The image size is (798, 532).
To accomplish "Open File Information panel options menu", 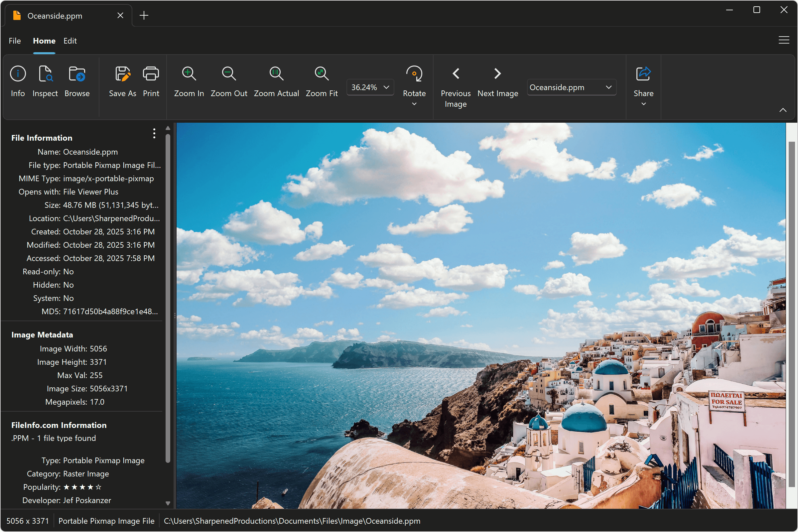I will point(154,134).
